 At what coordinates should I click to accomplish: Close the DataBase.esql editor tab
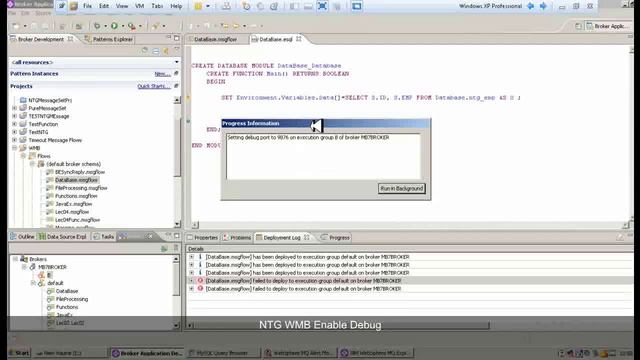299,39
